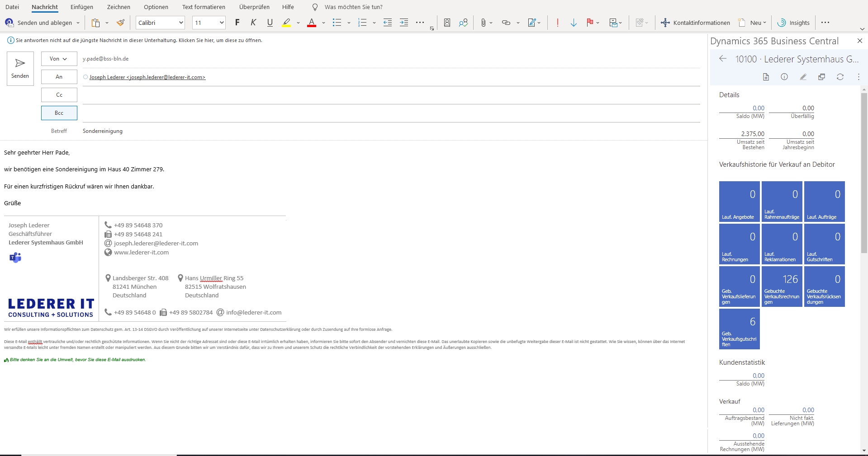868x456 pixels.
Task: Click the Business Central panel scrollbar
Action: (x=864, y=173)
